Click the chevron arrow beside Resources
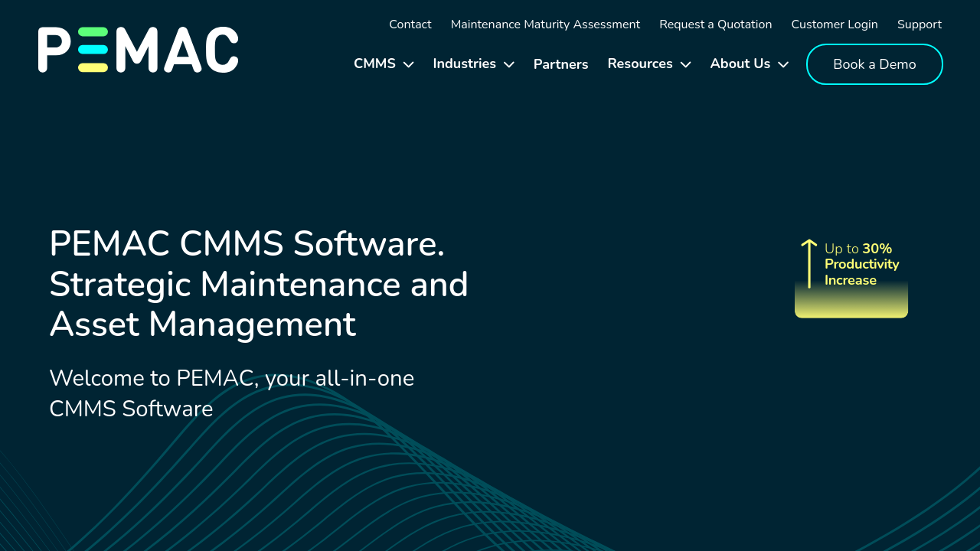 685,64
